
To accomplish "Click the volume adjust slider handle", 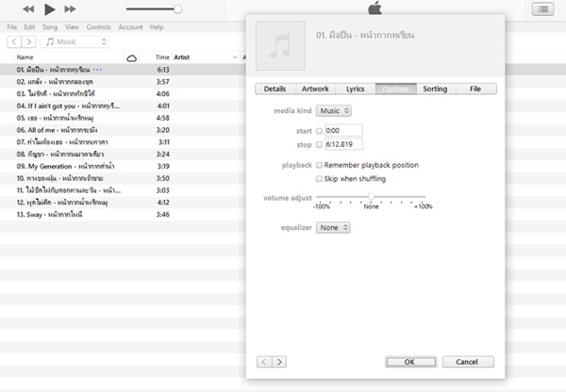I will [371, 197].
